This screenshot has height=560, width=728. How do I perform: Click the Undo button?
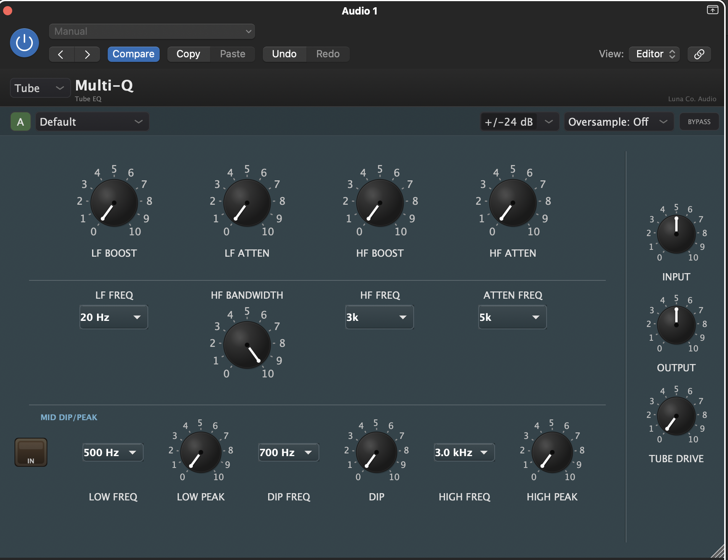click(284, 54)
